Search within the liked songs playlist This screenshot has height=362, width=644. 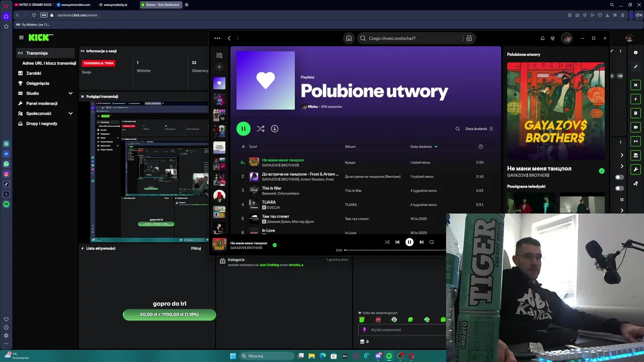pos(457,129)
